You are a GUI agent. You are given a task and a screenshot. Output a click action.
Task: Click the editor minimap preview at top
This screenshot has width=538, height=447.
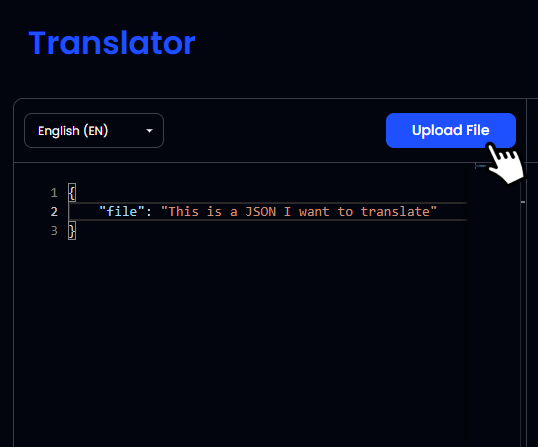tap(480, 166)
